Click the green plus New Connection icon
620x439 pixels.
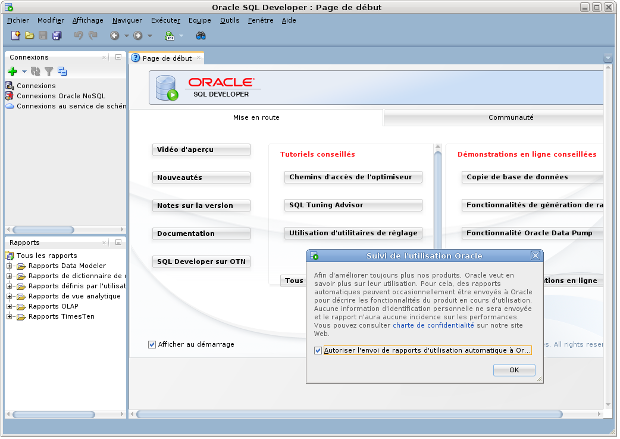click(13, 72)
